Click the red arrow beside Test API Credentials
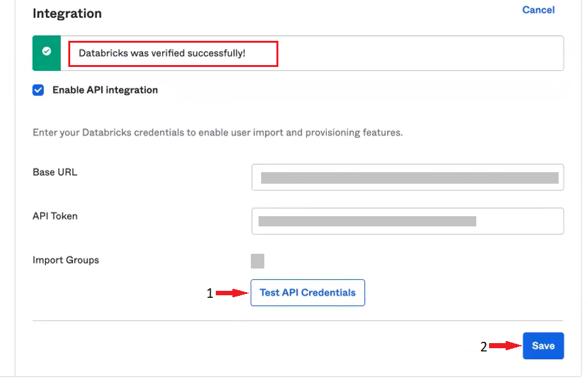 pos(231,293)
